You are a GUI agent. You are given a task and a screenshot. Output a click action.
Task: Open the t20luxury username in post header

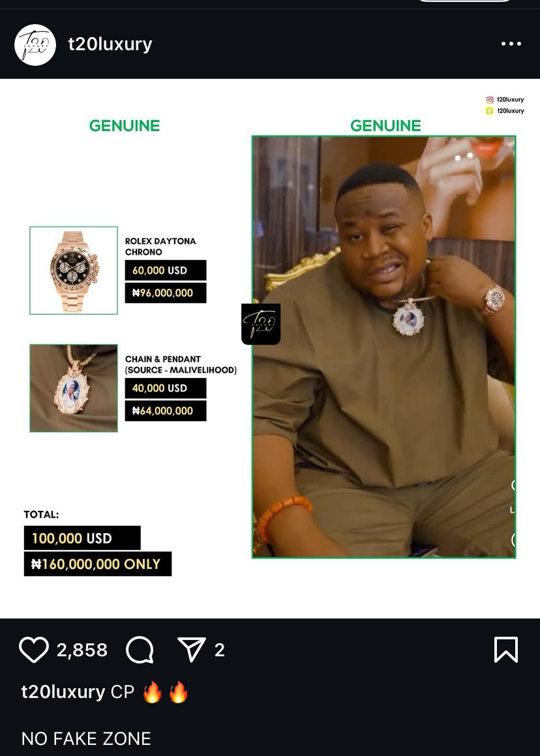point(110,44)
